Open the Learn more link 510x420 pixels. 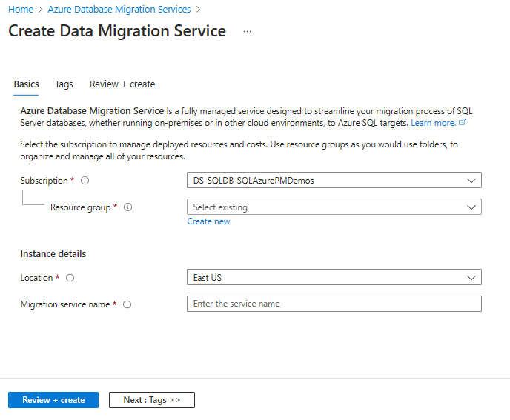tap(433, 122)
